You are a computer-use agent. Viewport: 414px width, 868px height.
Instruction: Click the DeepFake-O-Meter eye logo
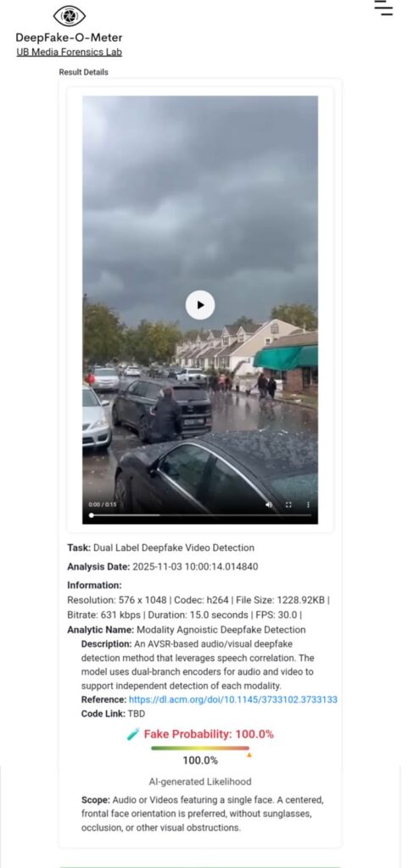70,16
